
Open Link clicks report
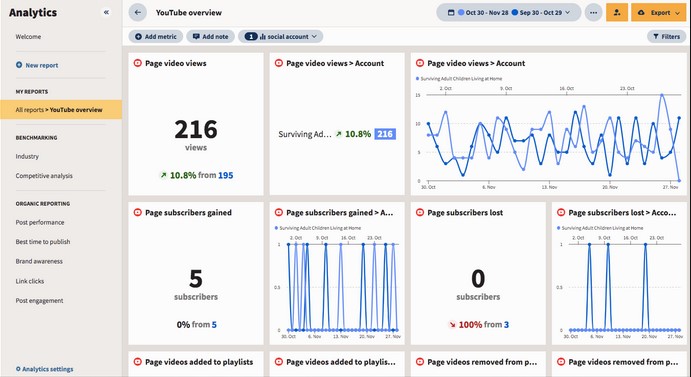(x=30, y=281)
